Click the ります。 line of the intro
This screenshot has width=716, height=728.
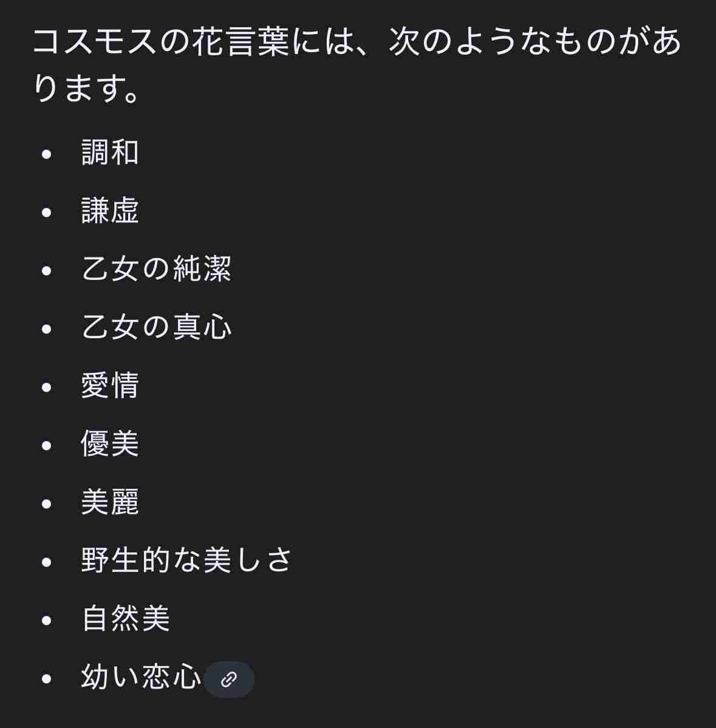(86, 89)
